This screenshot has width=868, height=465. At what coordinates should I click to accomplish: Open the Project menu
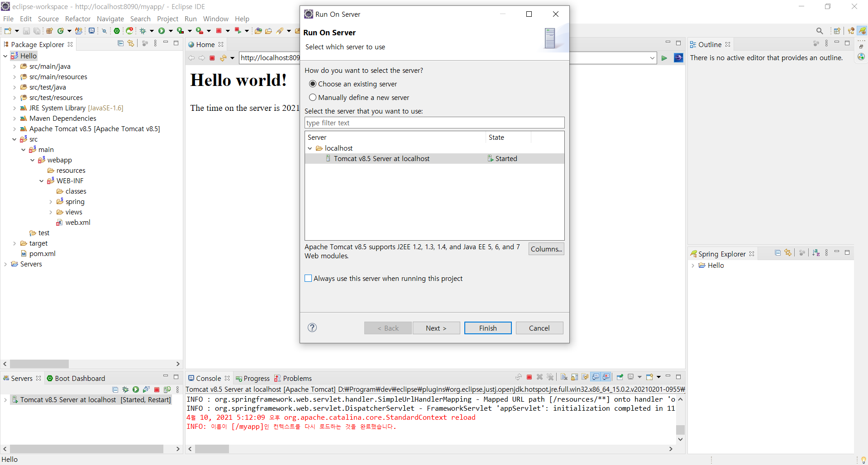click(167, 19)
